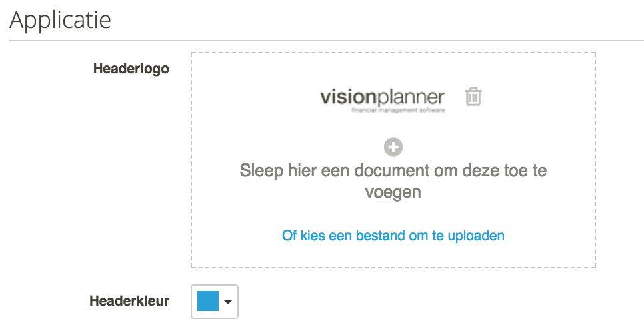This screenshot has width=644, height=331.
Task: Click the Headerkleur field label
Action: [129, 301]
